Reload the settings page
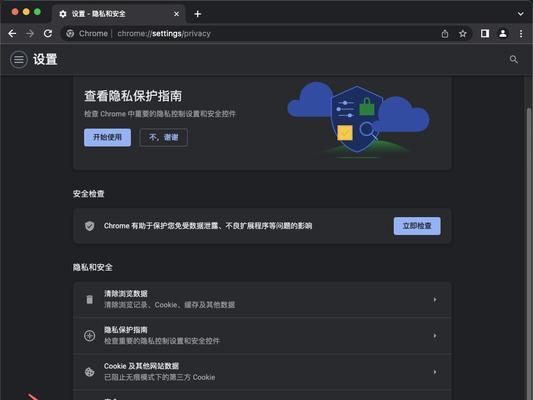Image resolution: width=533 pixels, height=400 pixels. tap(48, 33)
